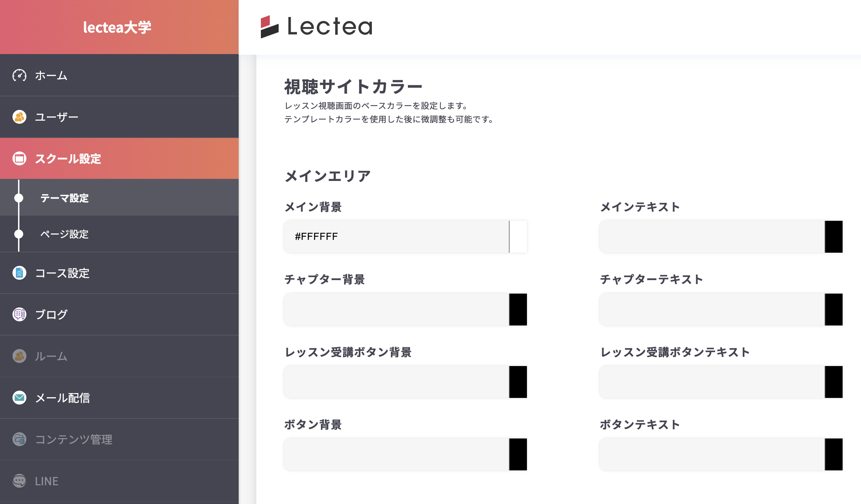The width and height of the screenshot is (861, 504).
Task: Select the LINE chat icon
Action: coord(20,481)
